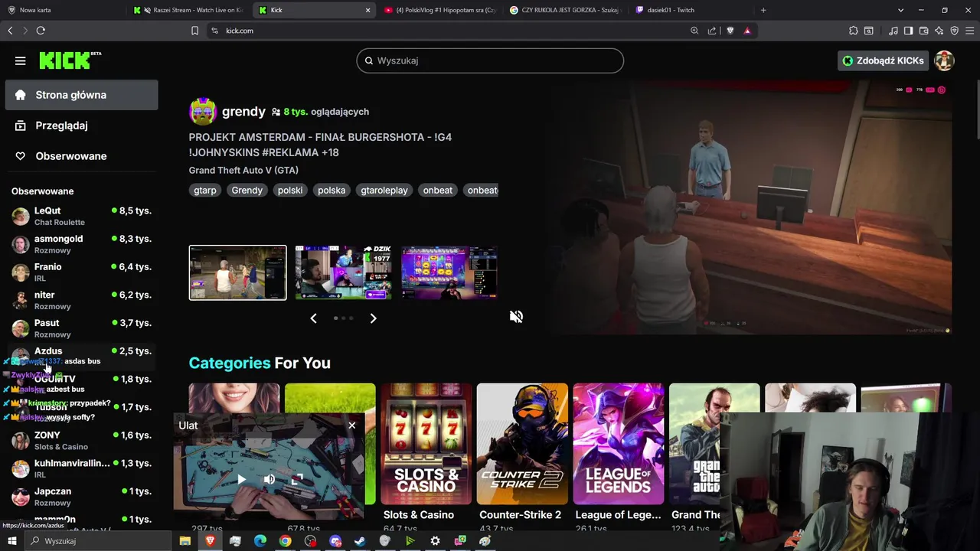
Task: Open the kuhlmanvirallin... followed channel
Action: click(x=81, y=468)
